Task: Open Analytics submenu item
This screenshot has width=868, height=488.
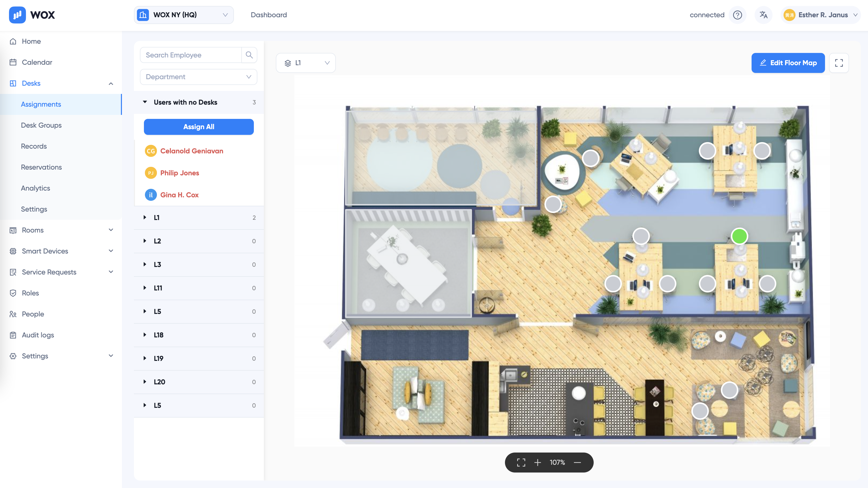Action: click(x=61, y=188)
